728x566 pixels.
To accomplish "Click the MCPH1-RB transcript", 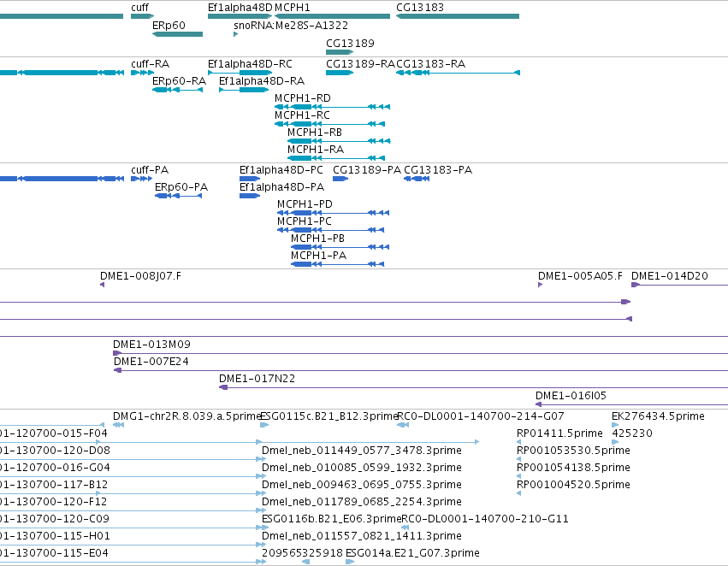I will [x=339, y=141].
